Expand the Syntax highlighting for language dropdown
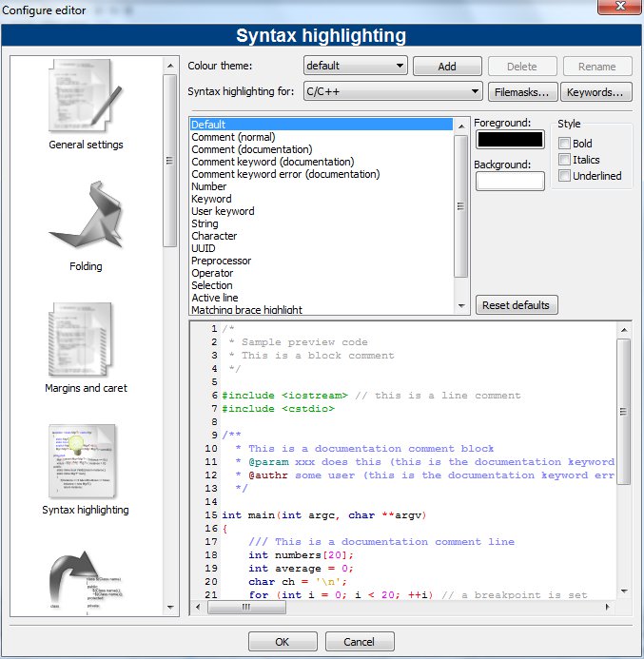 click(393, 91)
